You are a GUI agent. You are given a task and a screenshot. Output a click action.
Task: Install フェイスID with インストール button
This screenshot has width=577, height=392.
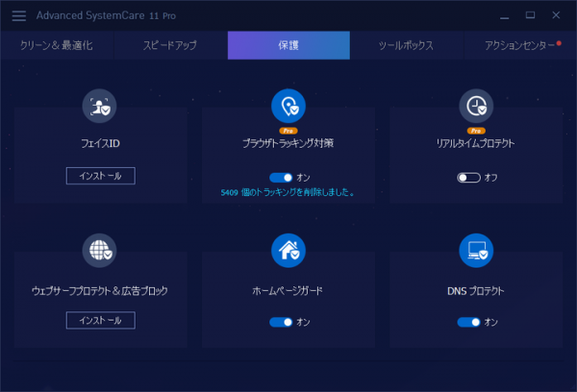[x=100, y=176]
